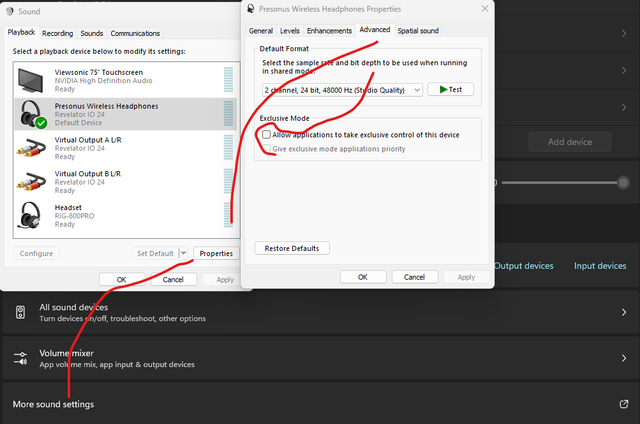Open the Set Default dropdown arrow

pyautogui.click(x=183, y=253)
